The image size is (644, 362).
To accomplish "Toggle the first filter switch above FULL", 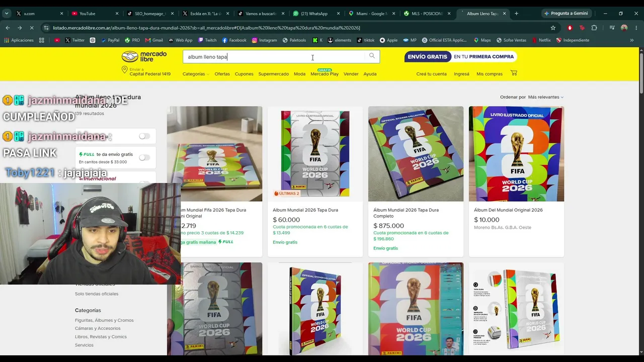I will coord(144,136).
